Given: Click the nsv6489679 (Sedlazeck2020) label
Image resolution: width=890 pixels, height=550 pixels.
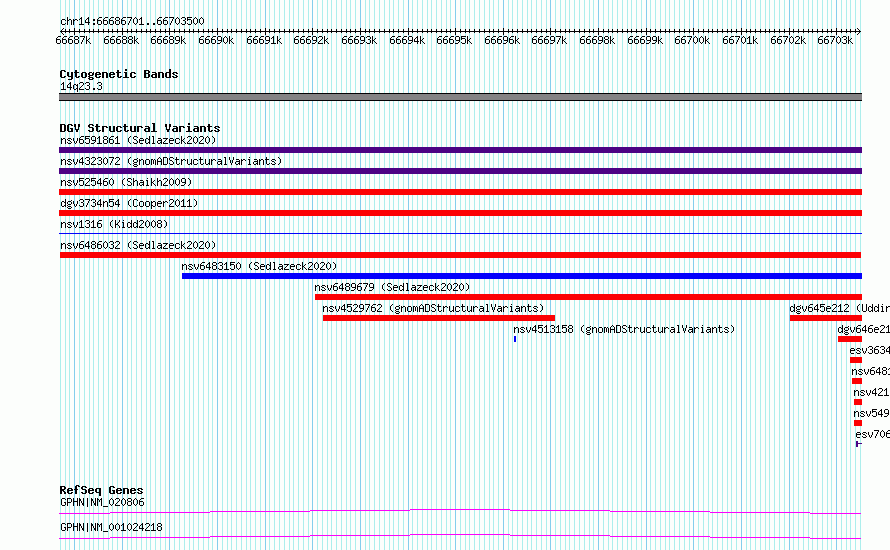Looking at the screenshot, I should click(392, 287).
